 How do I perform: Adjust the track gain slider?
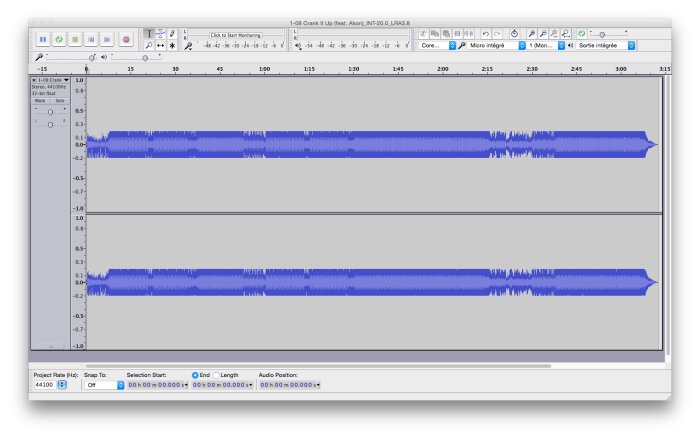(x=50, y=111)
